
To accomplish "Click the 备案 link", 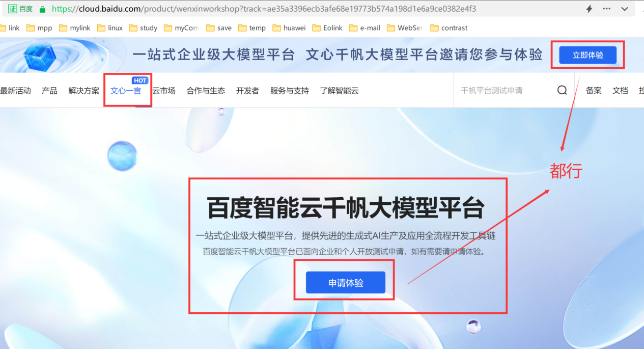I will (594, 91).
